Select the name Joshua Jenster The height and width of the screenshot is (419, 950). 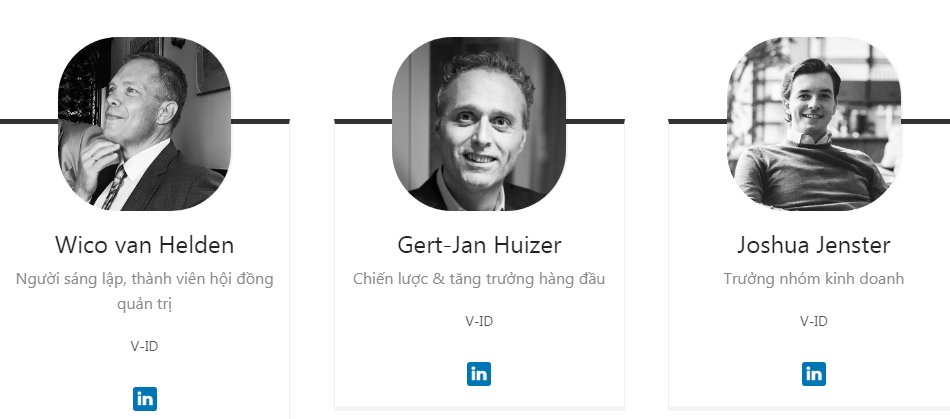point(814,245)
